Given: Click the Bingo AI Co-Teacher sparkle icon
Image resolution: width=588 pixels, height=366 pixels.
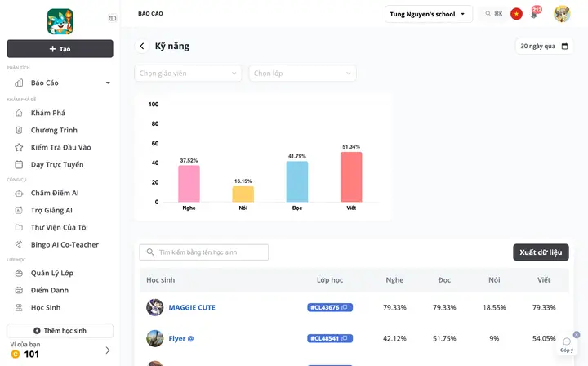Looking at the screenshot, I should point(19,244).
